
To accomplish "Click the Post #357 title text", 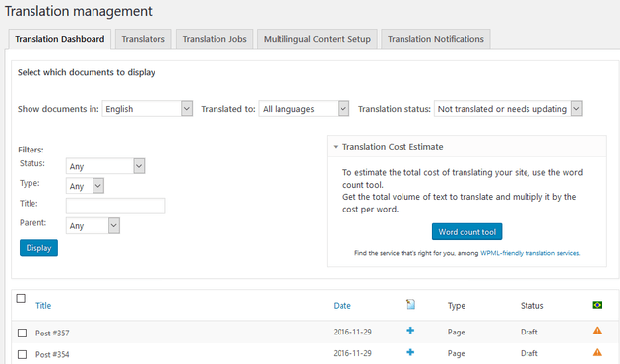I will coord(52,333).
